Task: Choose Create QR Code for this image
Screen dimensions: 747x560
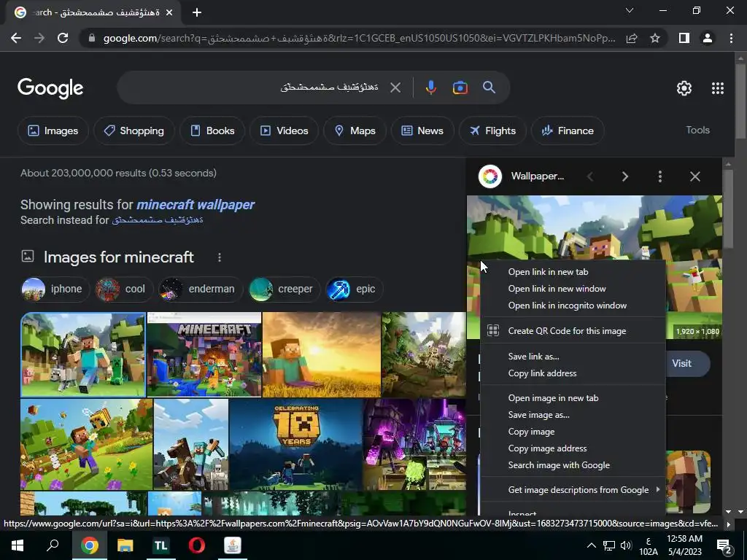Action: tap(573, 331)
